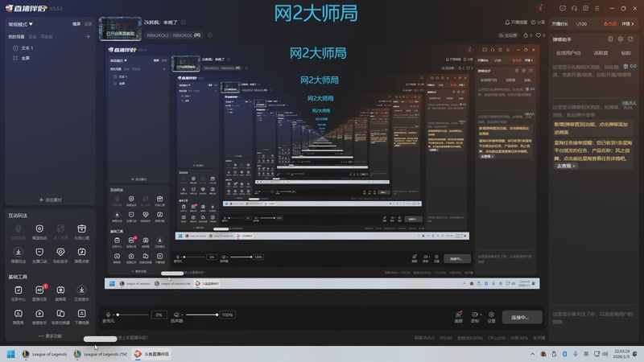Click the Windows Start button
This screenshot has height=362, width=644.
click(11, 354)
